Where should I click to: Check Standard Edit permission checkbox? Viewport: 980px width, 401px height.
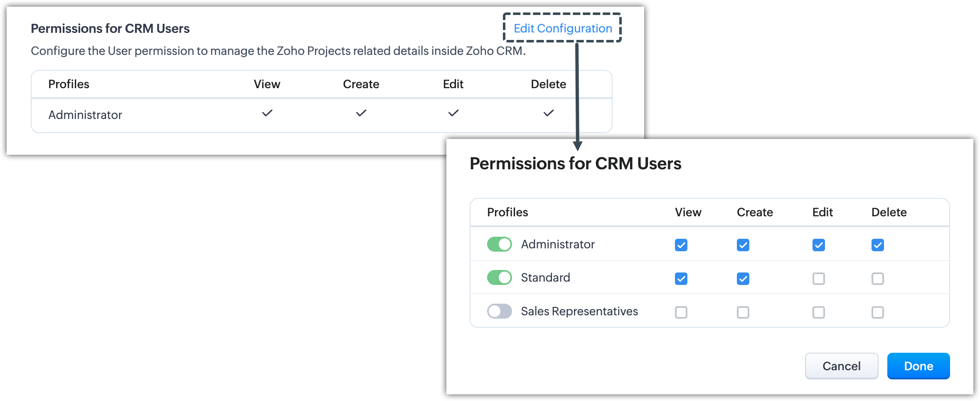click(818, 278)
